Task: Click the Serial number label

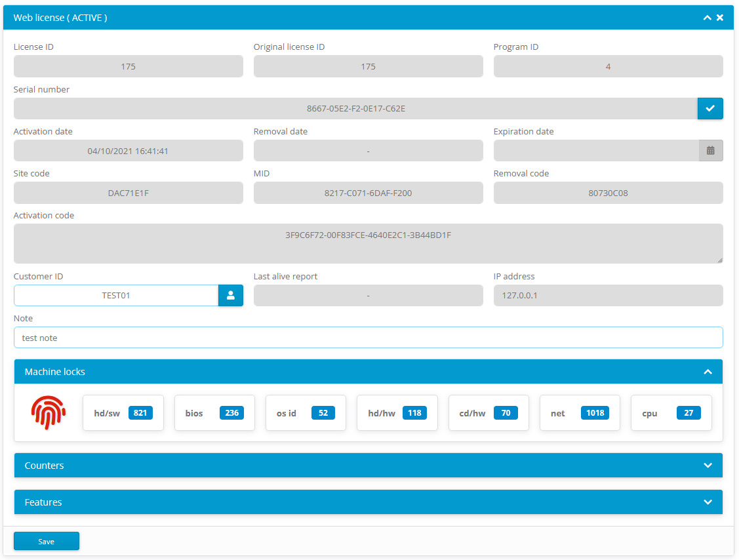Action: (x=41, y=90)
